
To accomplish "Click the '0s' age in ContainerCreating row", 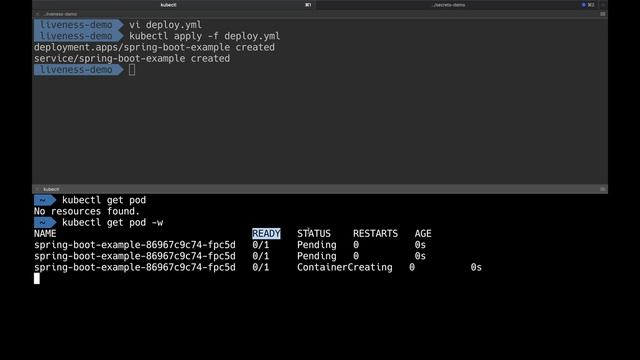I will click(x=476, y=267).
